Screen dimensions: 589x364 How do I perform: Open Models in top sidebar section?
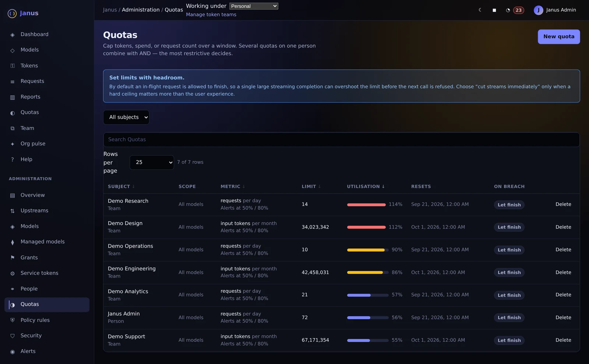[x=47, y=50]
